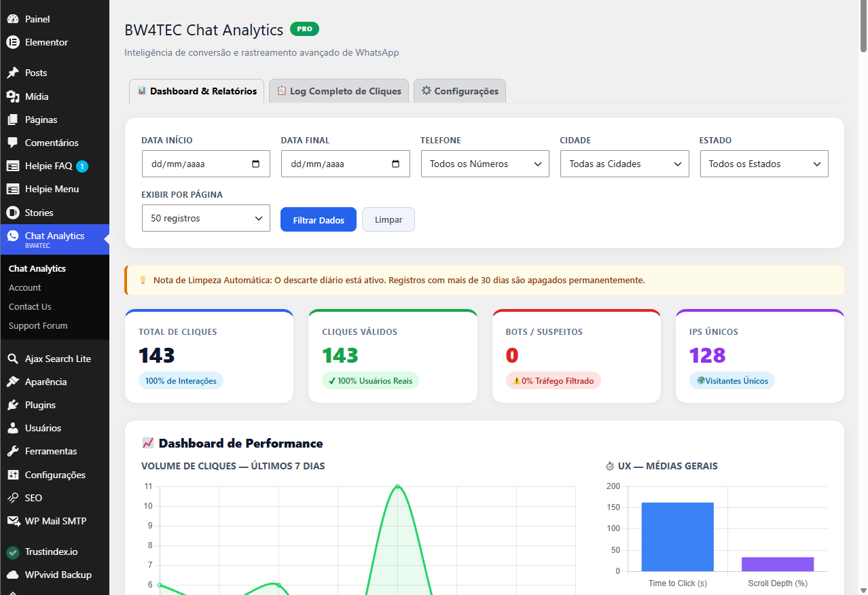
Task: Open the WP Mail SMTP menu link
Action: click(x=54, y=521)
